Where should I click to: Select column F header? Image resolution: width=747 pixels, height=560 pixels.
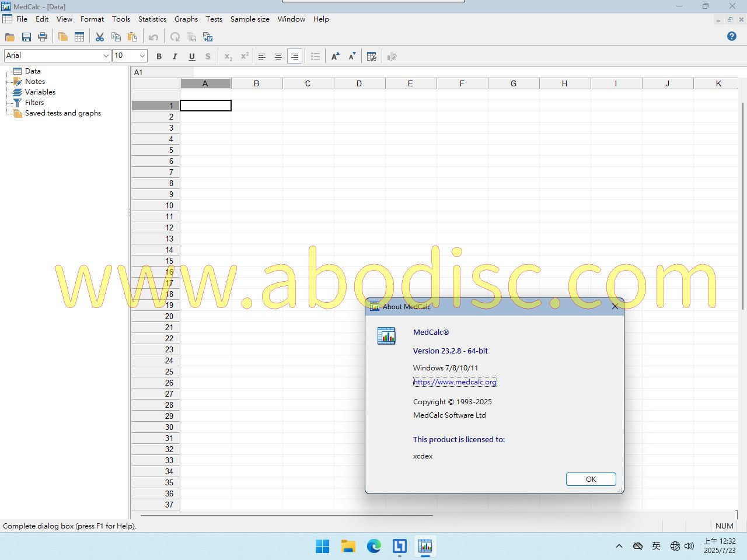[462, 83]
